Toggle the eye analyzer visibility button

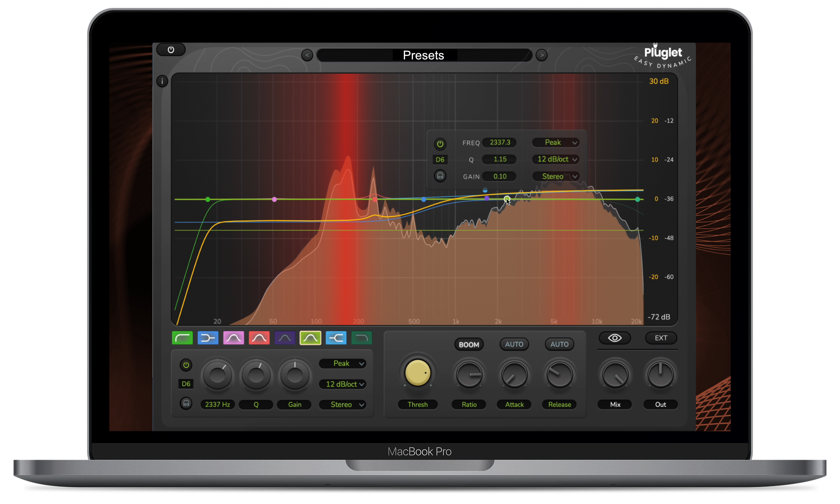coord(615,338)
